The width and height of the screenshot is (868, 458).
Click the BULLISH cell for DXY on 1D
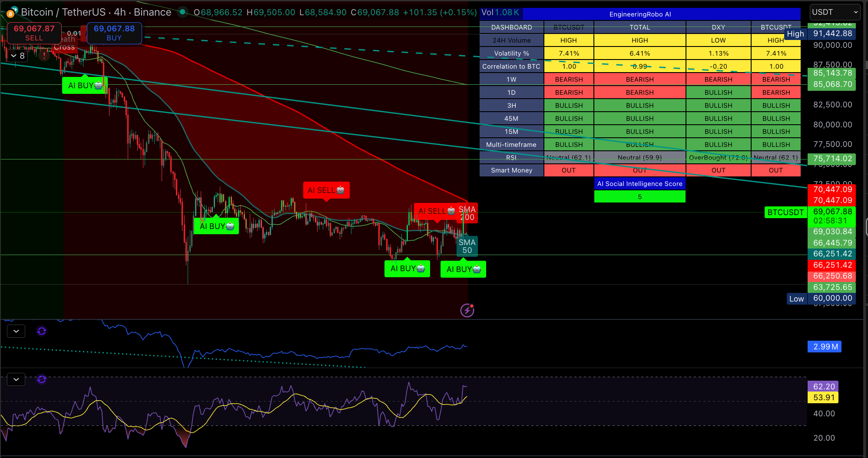point(718,92)
